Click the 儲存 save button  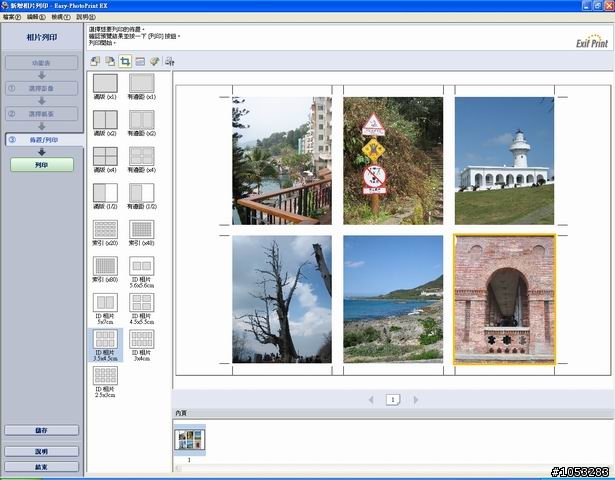coord(41,431)
